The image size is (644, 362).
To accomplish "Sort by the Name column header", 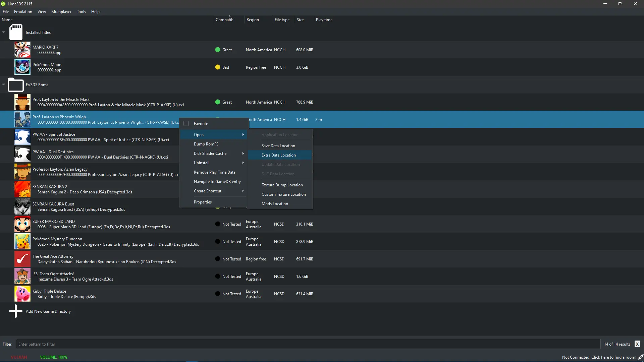I will click(107, 19).
